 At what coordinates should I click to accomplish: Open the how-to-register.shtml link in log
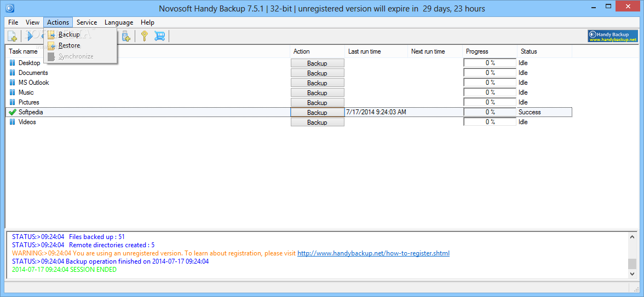(373, 253)
